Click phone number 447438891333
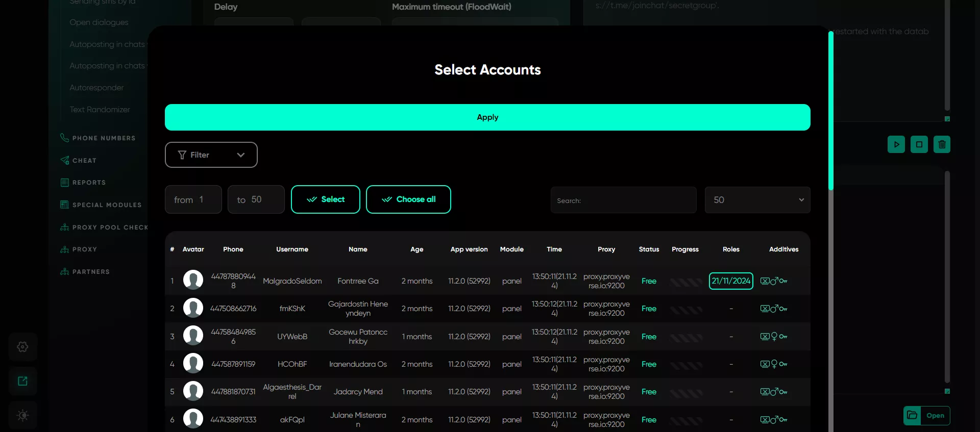The height and width of the screenshot is (432, 980). point(233,420)
